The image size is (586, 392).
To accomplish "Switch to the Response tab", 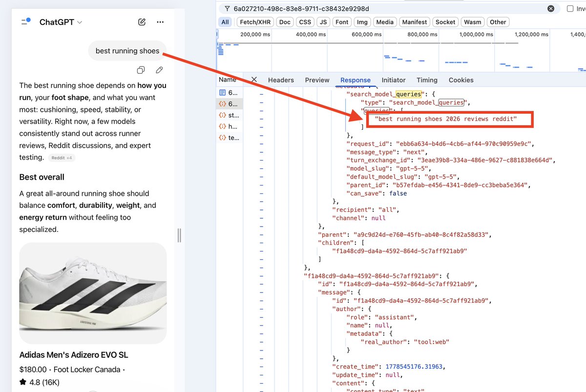I will pyautogui.click(x=356, y=80).
